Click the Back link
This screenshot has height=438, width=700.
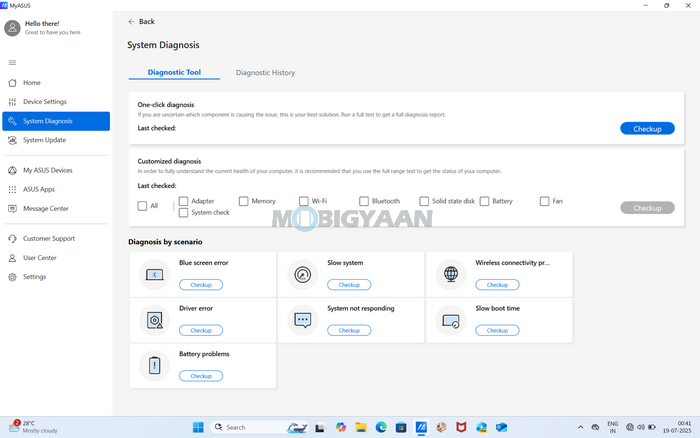[x=141, y=21]
